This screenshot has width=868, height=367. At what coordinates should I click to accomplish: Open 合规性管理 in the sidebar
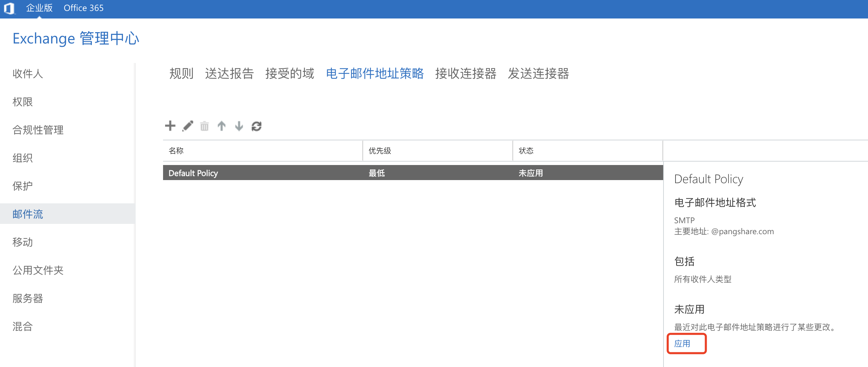click(38, 130)
